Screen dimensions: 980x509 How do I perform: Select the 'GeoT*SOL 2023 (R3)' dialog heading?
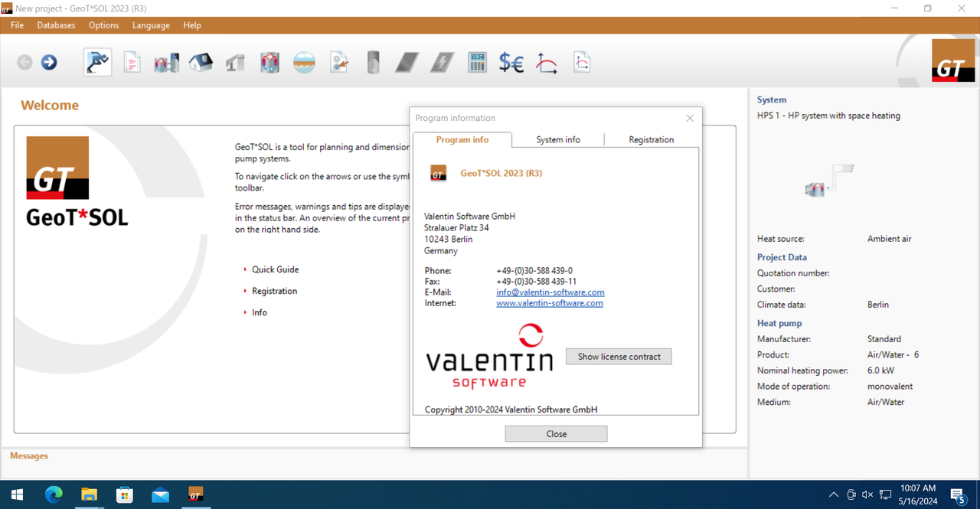(x=501, y=174)
